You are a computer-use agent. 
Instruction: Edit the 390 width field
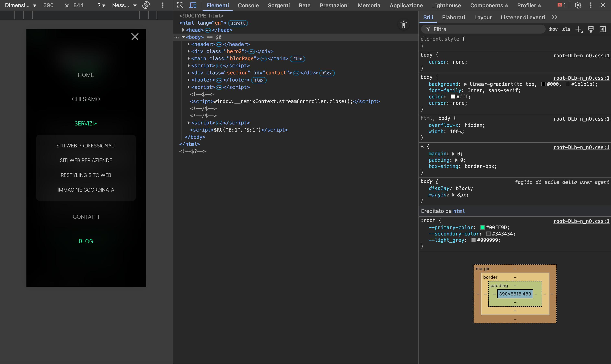point(48,5)
